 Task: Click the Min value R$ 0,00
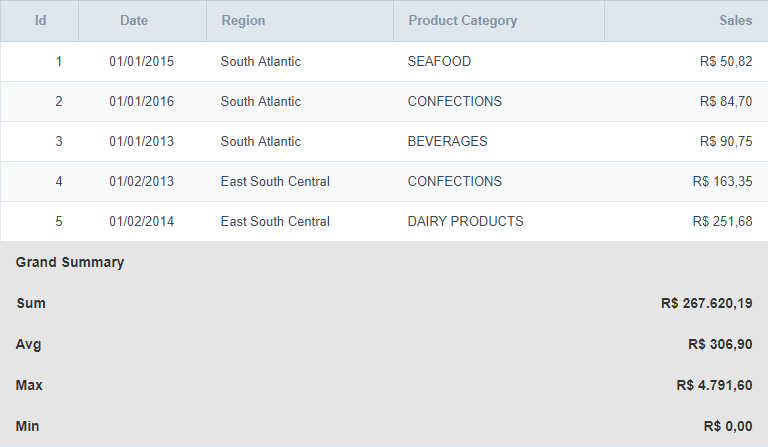tap(728, 427)
